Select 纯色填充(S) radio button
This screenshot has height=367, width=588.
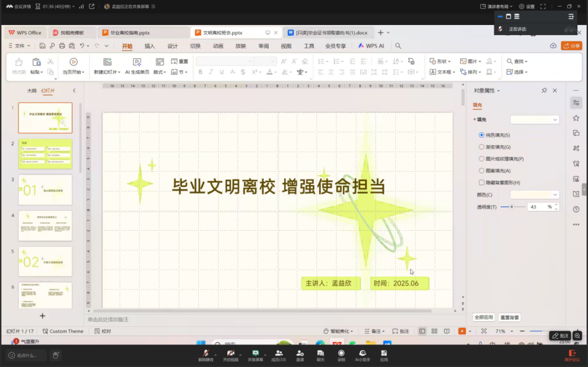(482, 135)
